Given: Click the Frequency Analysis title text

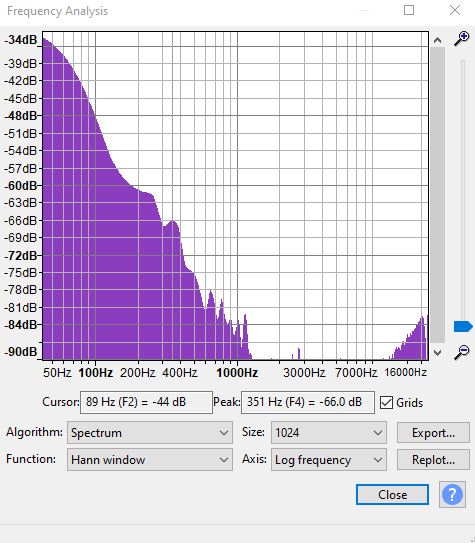Looking at the screenshot, I should tap(57, 11).
